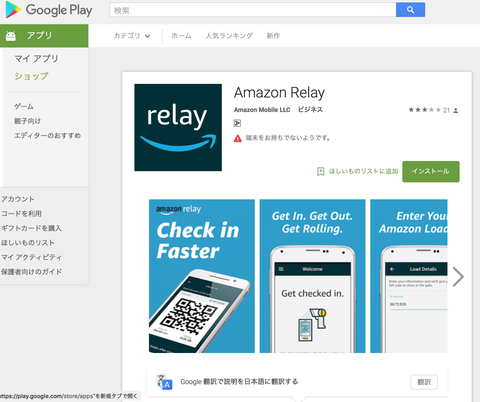The image size is (480, 402).
Task: Open the 人気ランキング tab
Action: click(x=229, y=36)
